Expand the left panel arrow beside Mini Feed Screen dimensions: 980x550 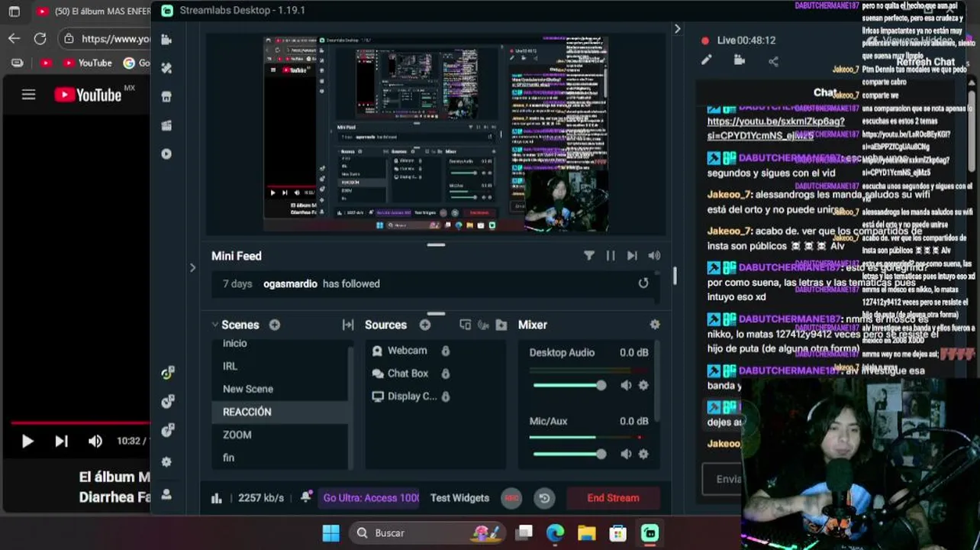click(x=192, y=267)
